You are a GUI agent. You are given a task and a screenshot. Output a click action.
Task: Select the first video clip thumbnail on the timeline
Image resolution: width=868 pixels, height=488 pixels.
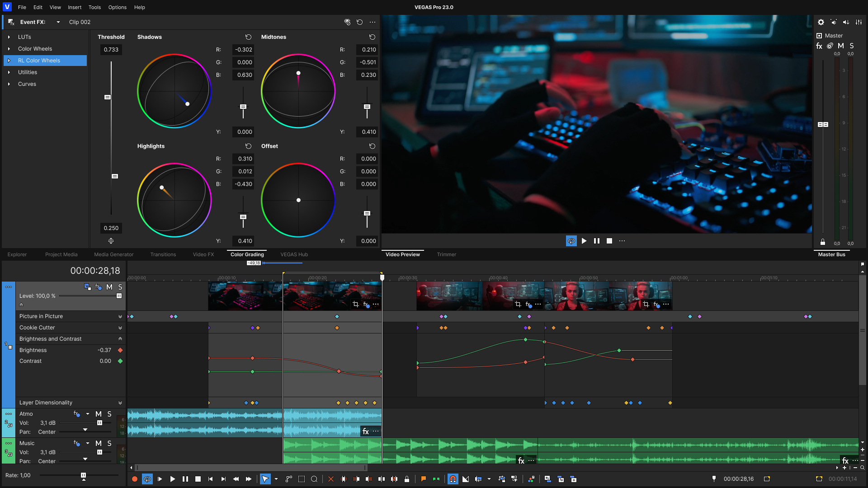click(244, 296)
